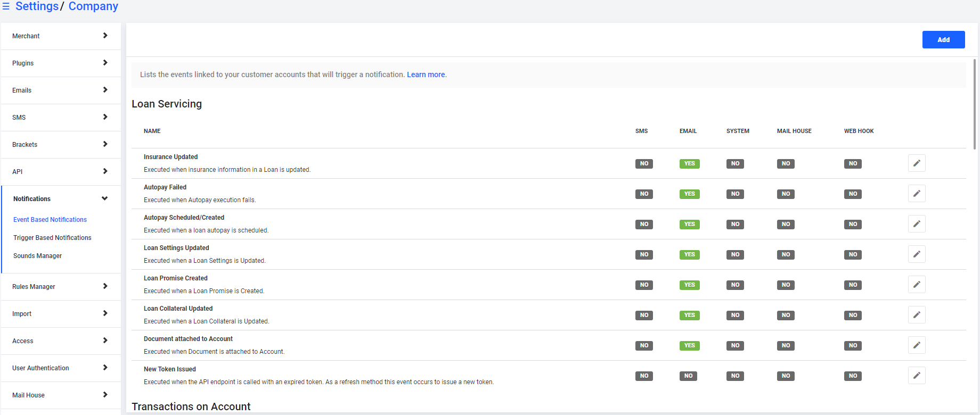Click SMS NO badge for Loan Collateral Updated
Image resolution: width=980 pixels, height=415 pixels.
(x=644, y=316)
